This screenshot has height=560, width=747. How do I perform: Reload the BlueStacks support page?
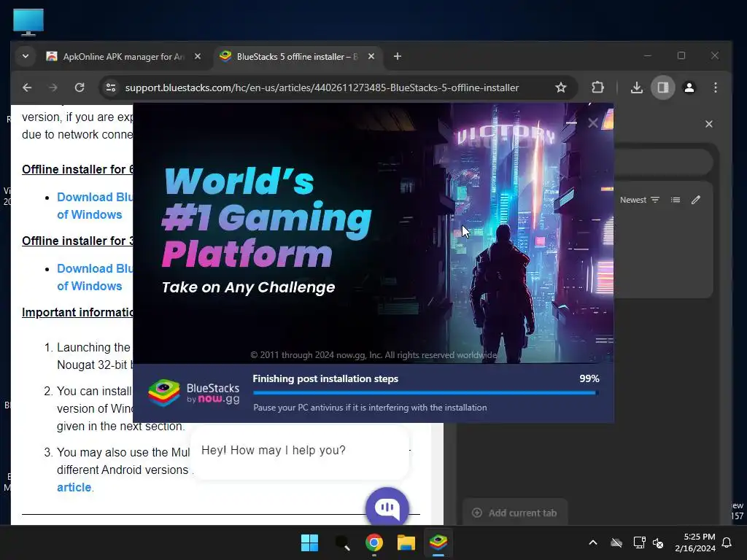(80, 87)
